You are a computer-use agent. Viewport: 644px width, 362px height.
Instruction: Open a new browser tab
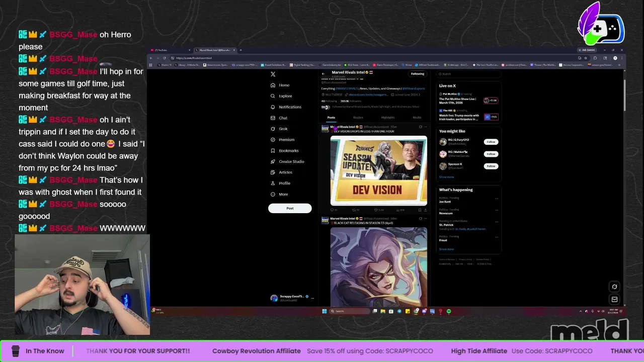(240, 50)
